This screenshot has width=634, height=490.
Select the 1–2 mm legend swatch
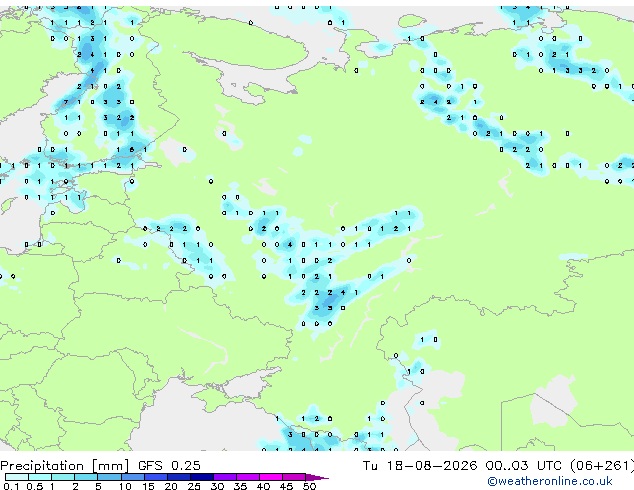tap(63, 477)
